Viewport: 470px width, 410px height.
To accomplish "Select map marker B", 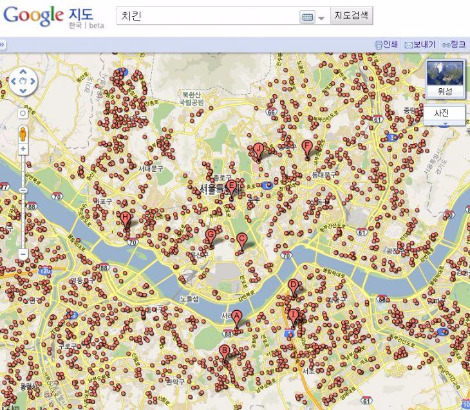I will tap(224, 354).
